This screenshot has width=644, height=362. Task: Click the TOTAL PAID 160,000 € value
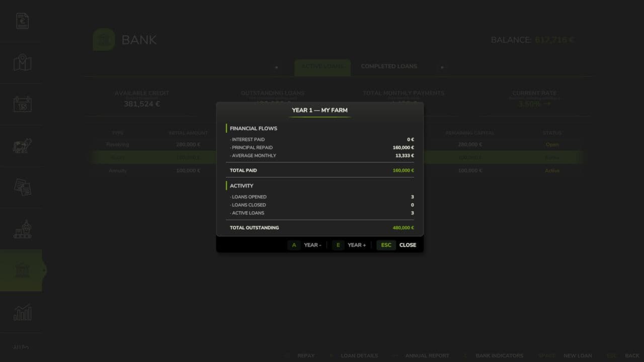(403, 170)
